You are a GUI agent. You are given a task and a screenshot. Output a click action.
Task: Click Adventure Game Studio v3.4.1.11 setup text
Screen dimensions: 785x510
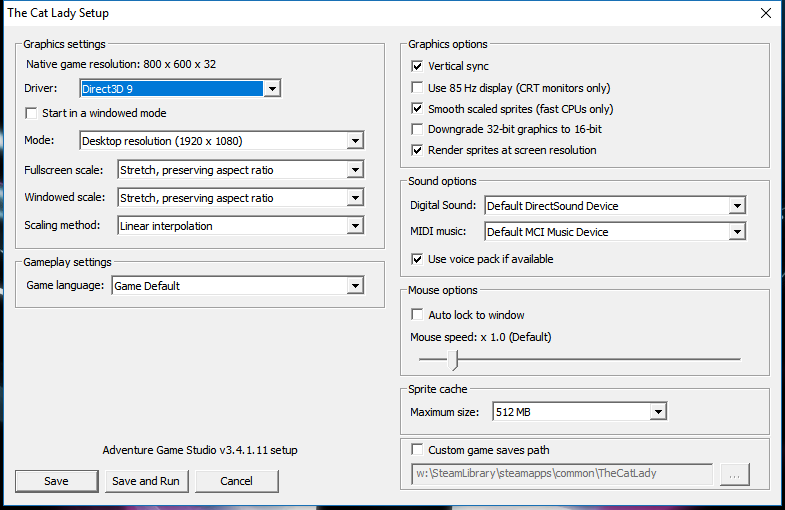click(200, 450)
